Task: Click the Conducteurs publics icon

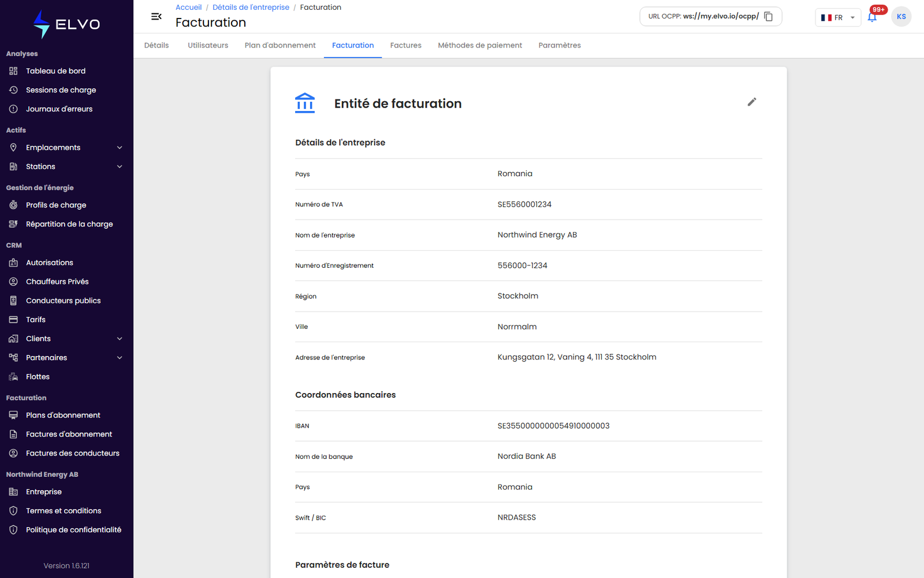Action: pyautogui.click(x=13, y=301)
